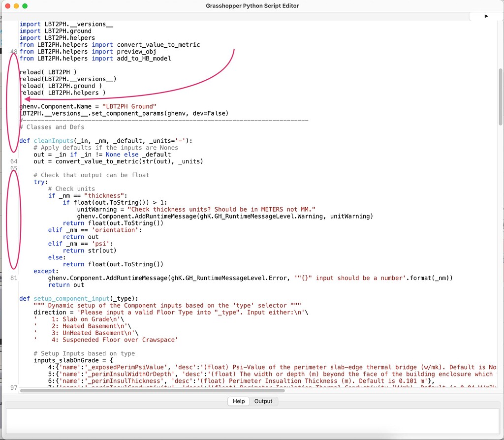This screenshot has height=440, width=504.
Task: Click the 'if _nm == "thickness":' line
Action: tap(88, 196)
